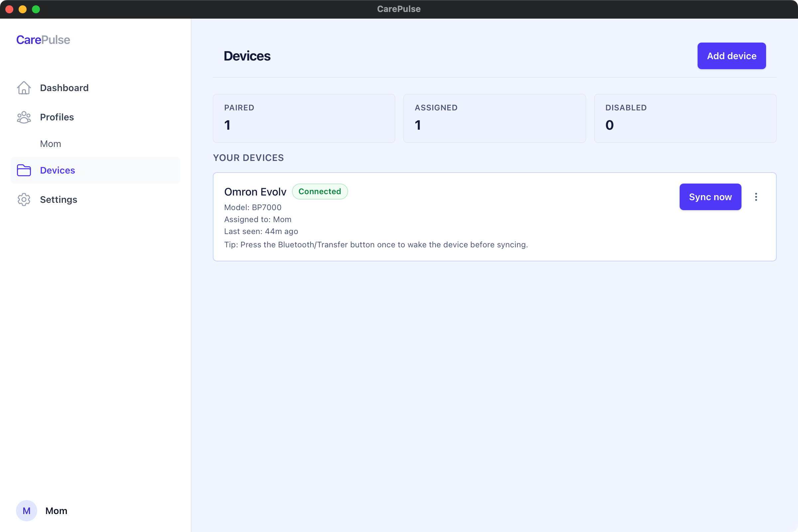798x532 pixels.
Task: Select the PAIRED count card
Action: click(304, 118)
